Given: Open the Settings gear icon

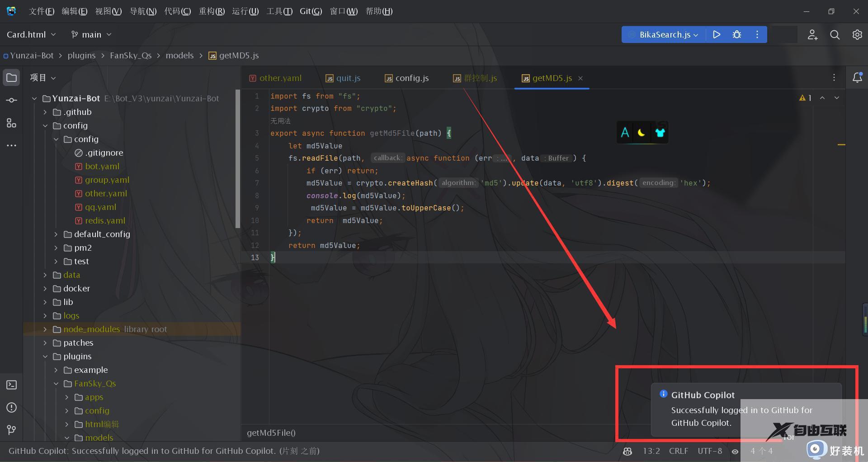Looking at the screenshot, I should point(857,34).
